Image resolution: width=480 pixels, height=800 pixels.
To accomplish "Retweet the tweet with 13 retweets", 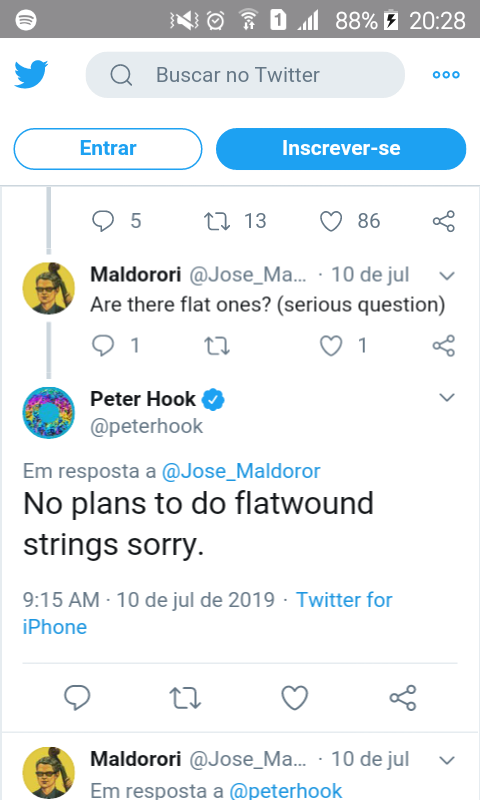I will [x=217, y=221].
